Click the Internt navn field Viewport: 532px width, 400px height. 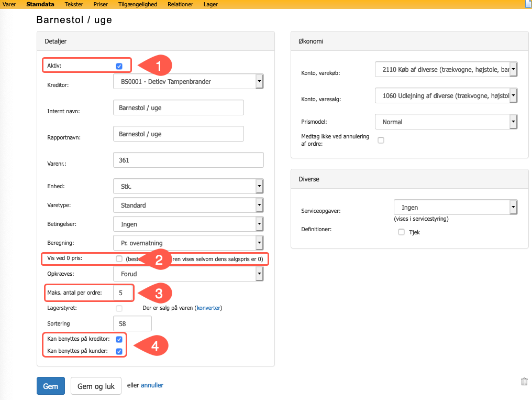[x=179, y=107]
